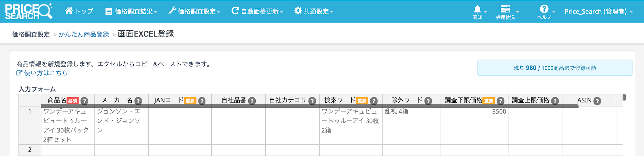Click help icon next to 商品名 column

(84, 101)
